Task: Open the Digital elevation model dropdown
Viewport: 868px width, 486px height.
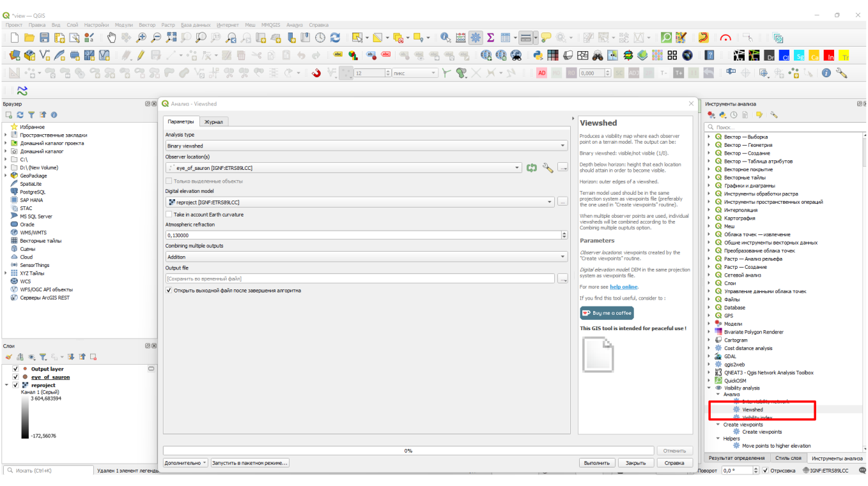Action: (x=360, y=202)
